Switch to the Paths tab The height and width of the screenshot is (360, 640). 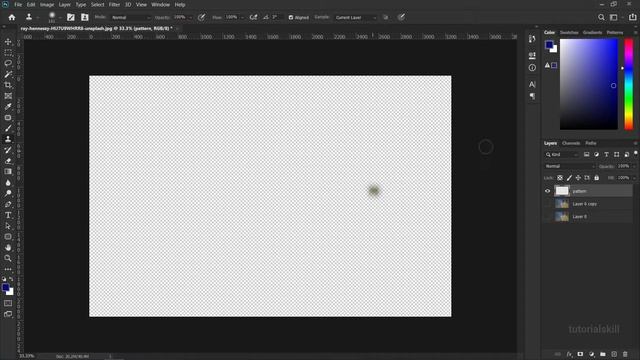click(591, 143)
